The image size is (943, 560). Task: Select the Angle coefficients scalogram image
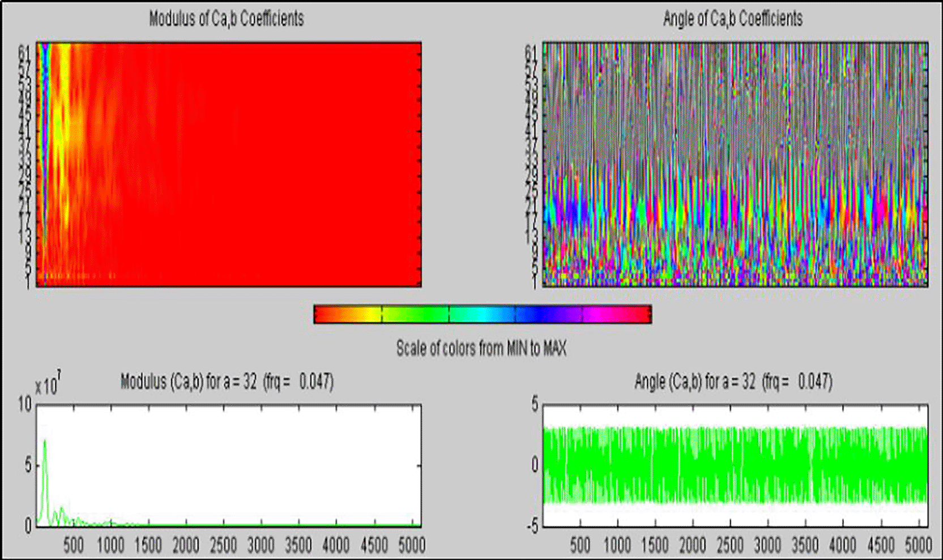[735, 164]
